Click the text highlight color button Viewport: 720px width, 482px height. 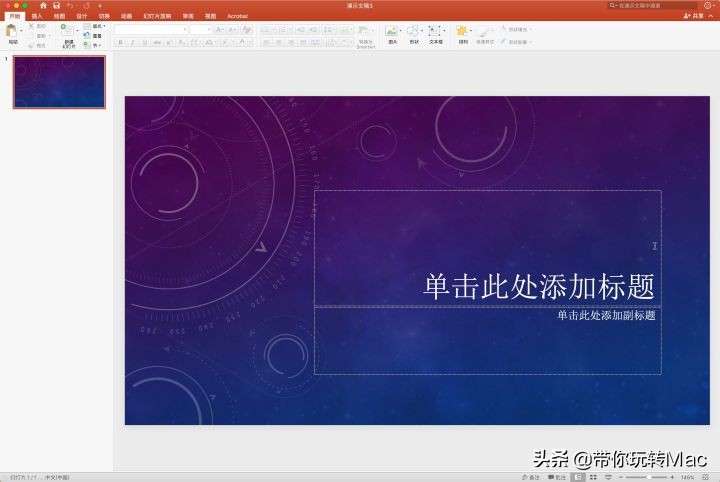(x=225, y=43)
